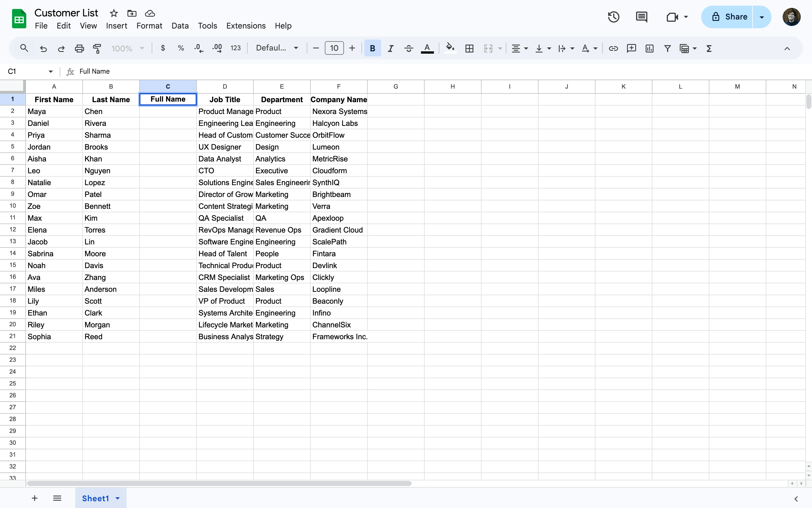The height and width of the screenshot is (508, 812).
Task: Open the Sheet1 tab options arrow
Action: point(118,498)
